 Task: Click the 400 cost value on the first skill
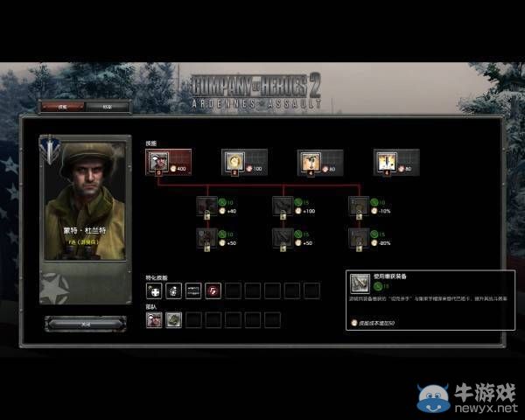point(181,169)
